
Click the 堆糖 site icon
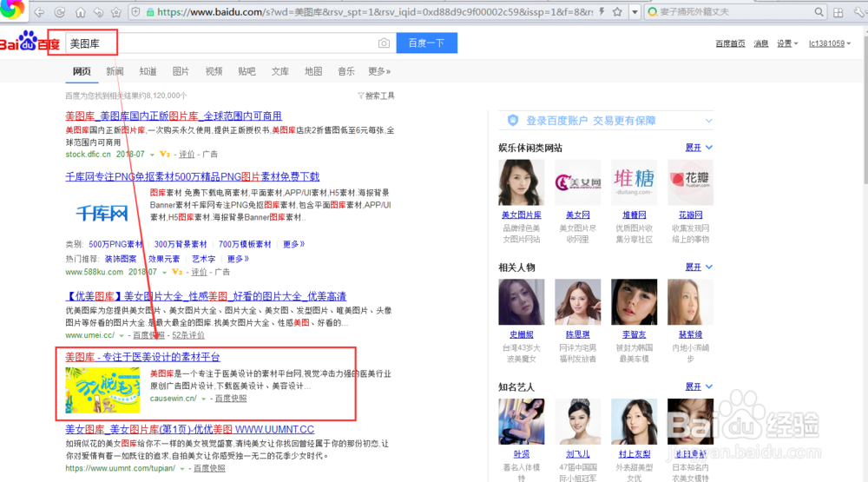tap(635, 183)
